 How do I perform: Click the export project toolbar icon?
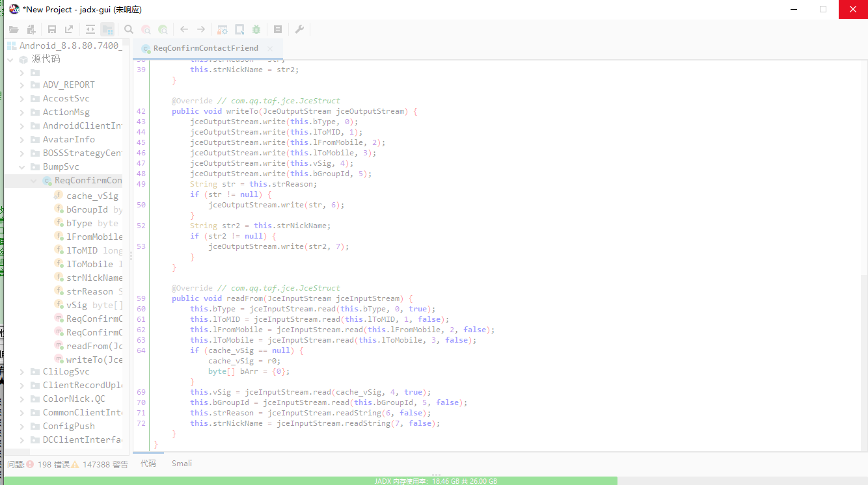[x=69, y=29]
